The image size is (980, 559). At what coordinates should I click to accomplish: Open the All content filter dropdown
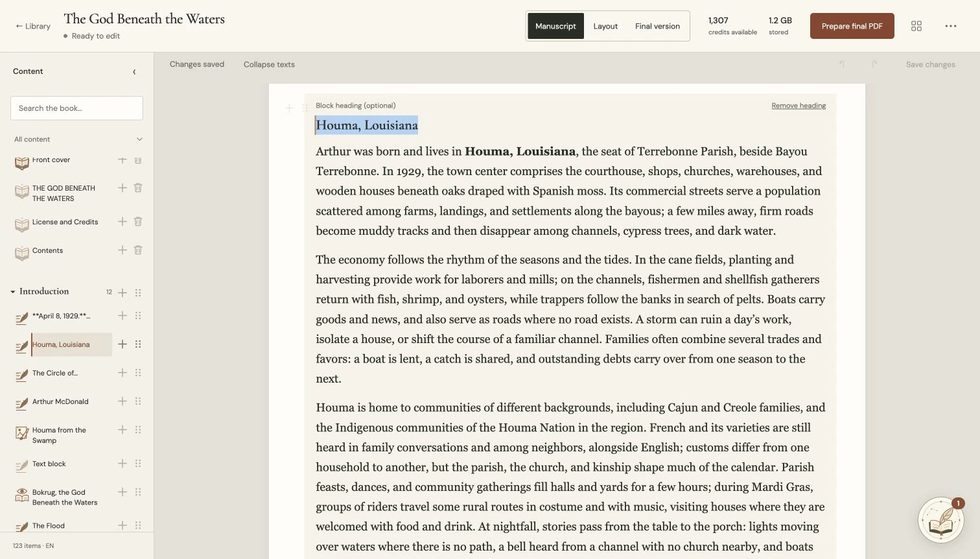click(77, 139)
